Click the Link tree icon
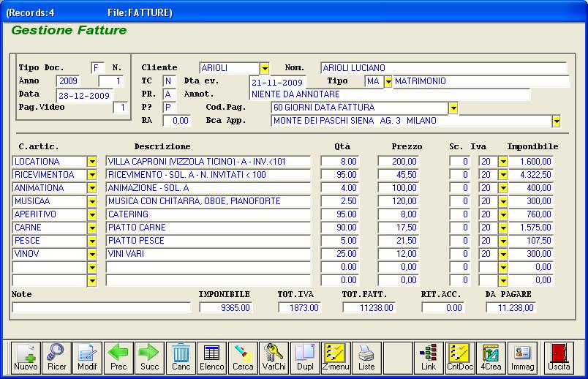Screen dimensions: 588x379 pyautogui.click(x=429, y=358)
